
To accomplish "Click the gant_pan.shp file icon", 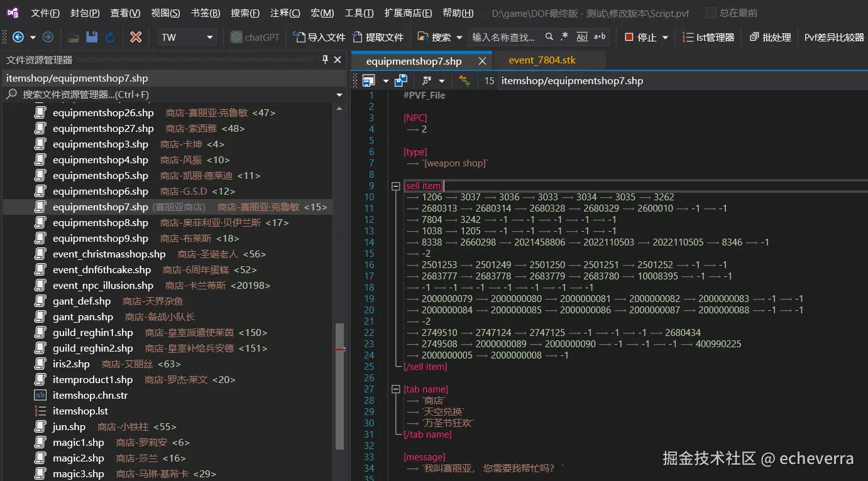I will coord(41,316).
